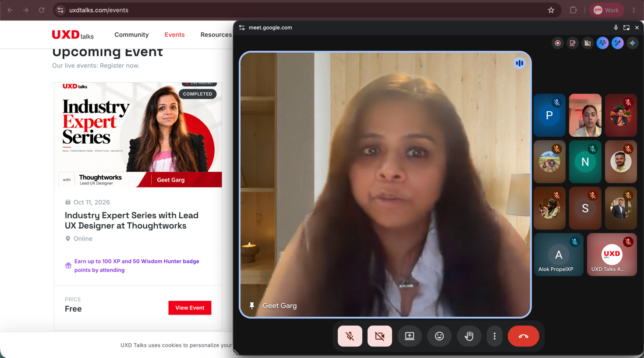Click muted mic icon on participant S tile
This screenshot has height=358, width=644.
pos(593,195)
